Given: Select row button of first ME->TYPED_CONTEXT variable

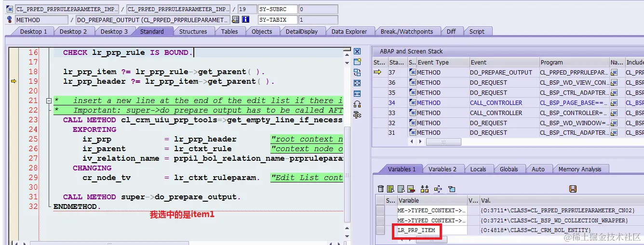Looking at the screenshot, I should tap(380, 210).
